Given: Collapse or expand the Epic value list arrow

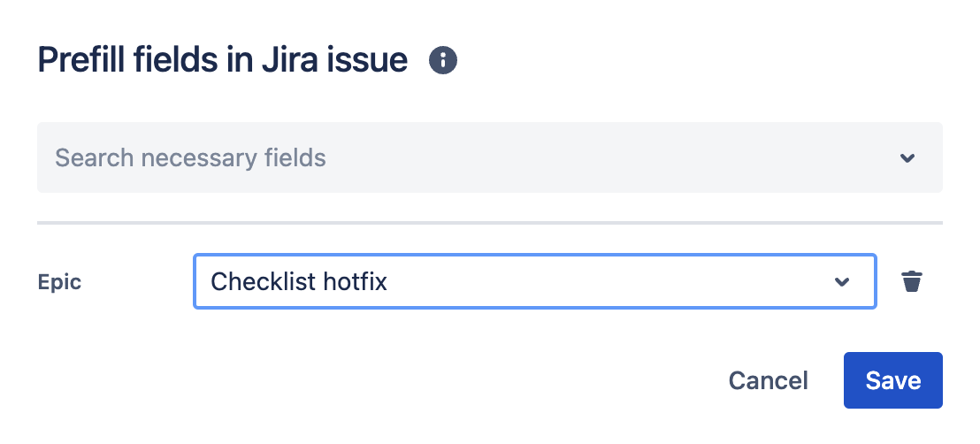Looking at the screenshot, I should coord(842,282).
